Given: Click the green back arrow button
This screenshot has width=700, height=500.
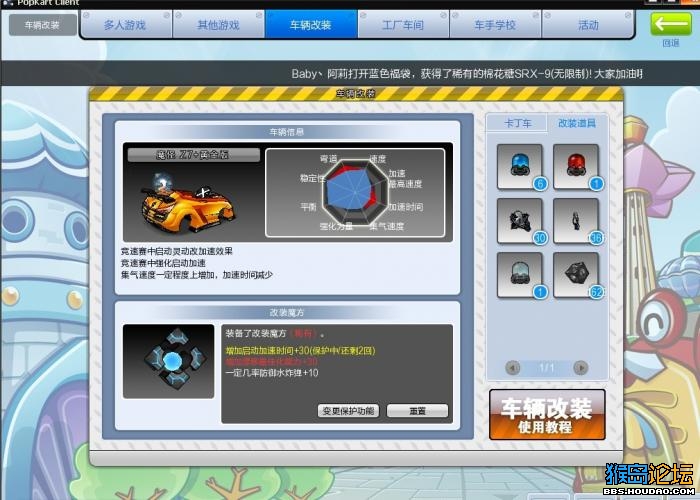Looking at the screenshot, I should point(671,24).
